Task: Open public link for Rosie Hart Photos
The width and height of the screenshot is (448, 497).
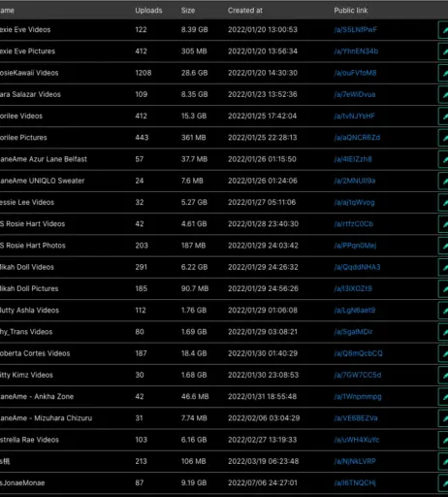Action: coord(355,246)
